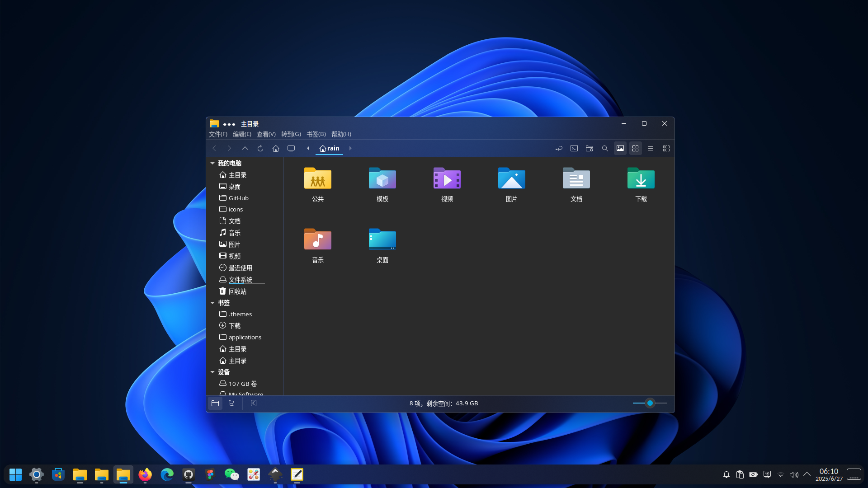Collapse the 书签 section
The image size is (868, 488).
pyautogui.click(x=212, y=303)
